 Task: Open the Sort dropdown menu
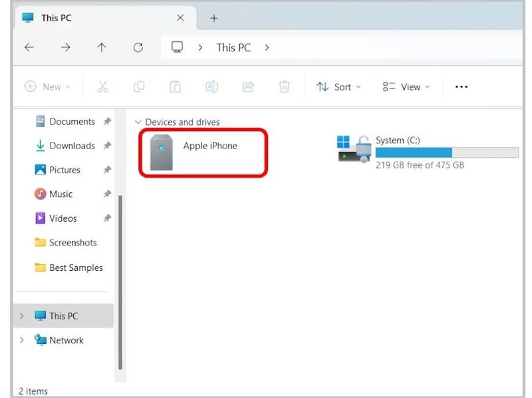pos(338,87)
